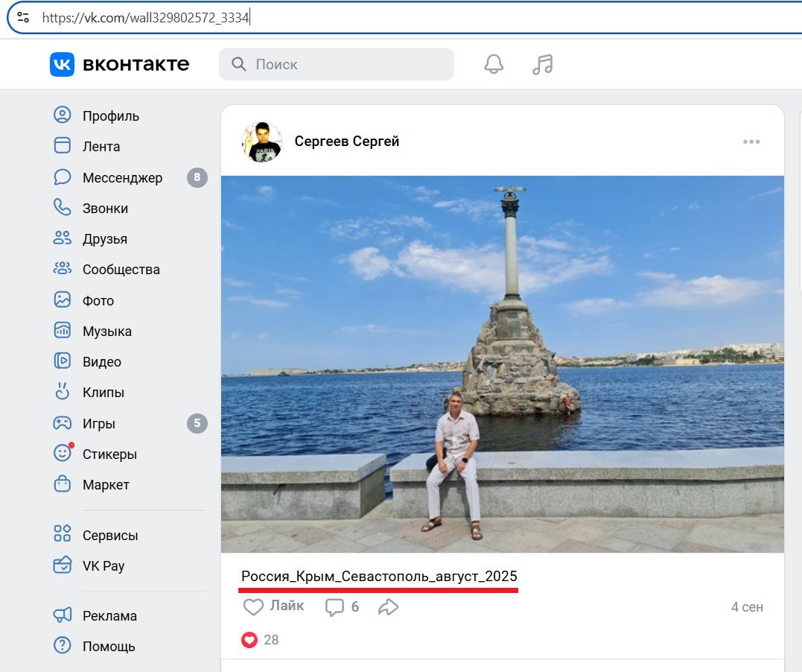Image resolution: width=802 pixels, height=672 pixels.
Task: Open the Friends section
Action: (x=104, y=239)
